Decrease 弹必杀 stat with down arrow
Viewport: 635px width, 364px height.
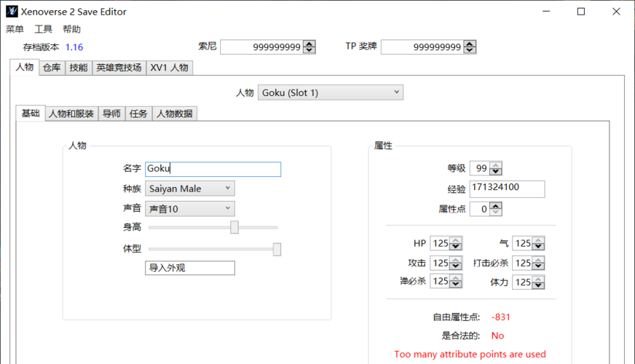pos(456,285)
